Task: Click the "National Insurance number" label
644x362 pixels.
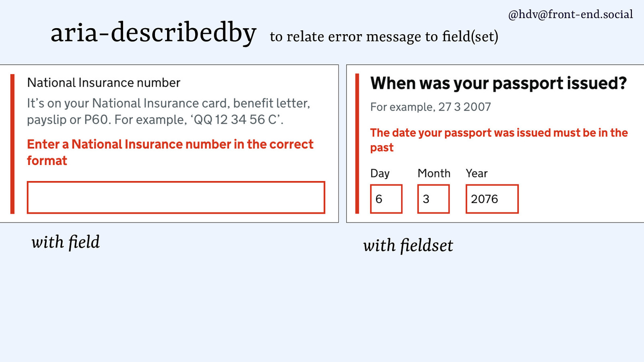Action: click(x=103, y=83)
